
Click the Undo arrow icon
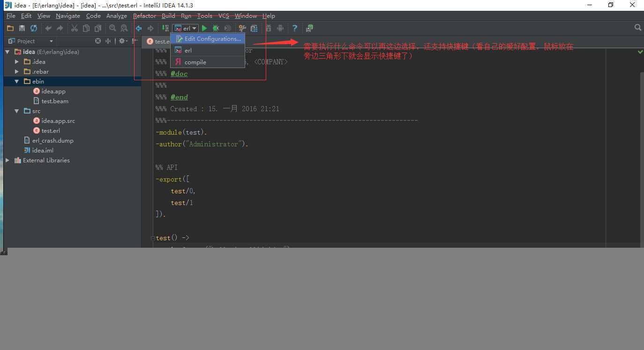48,28
